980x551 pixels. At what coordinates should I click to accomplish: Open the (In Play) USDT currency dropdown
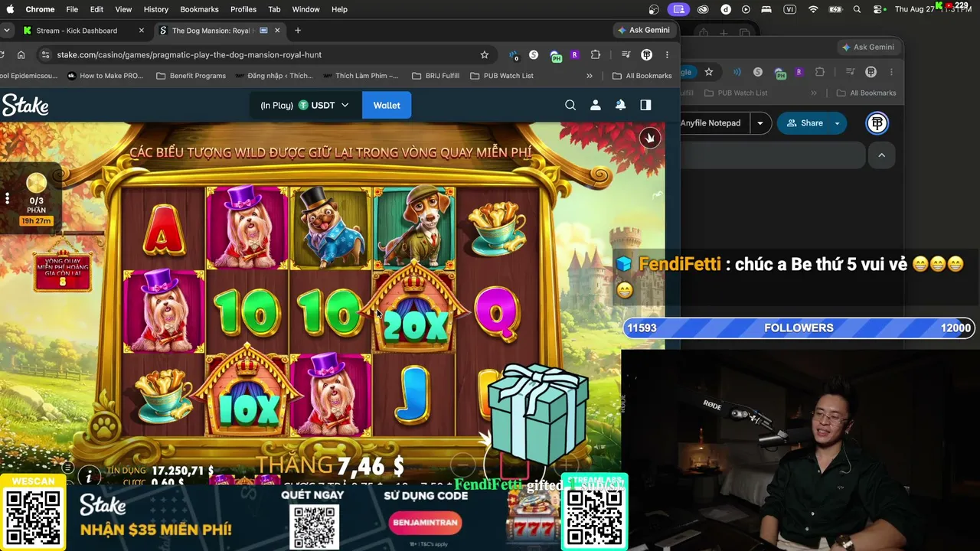click(x=304, y=106)
